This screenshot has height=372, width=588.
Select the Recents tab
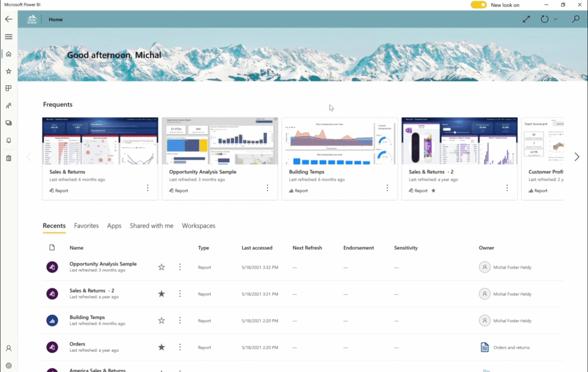pos(54,226)
